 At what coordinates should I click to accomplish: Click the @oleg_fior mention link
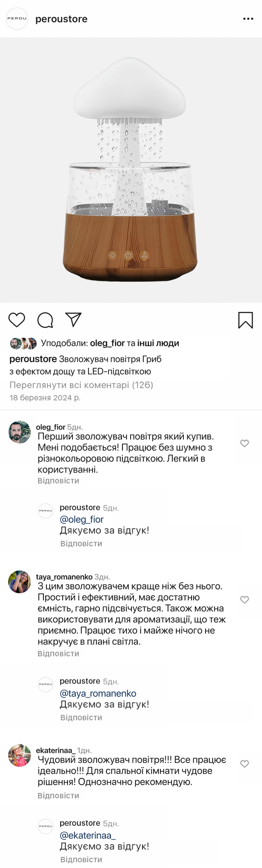point(81,519)
